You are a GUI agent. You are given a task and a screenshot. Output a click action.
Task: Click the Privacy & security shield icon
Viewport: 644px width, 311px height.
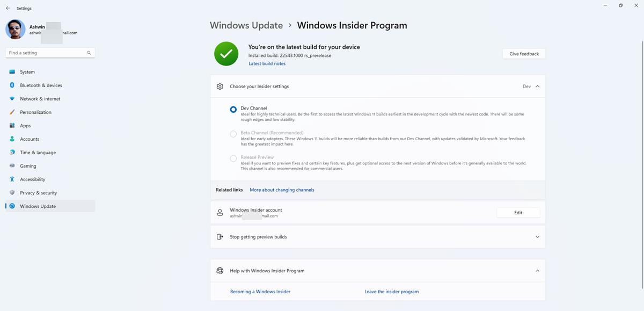pyautogui.click(x=12, y=192)
